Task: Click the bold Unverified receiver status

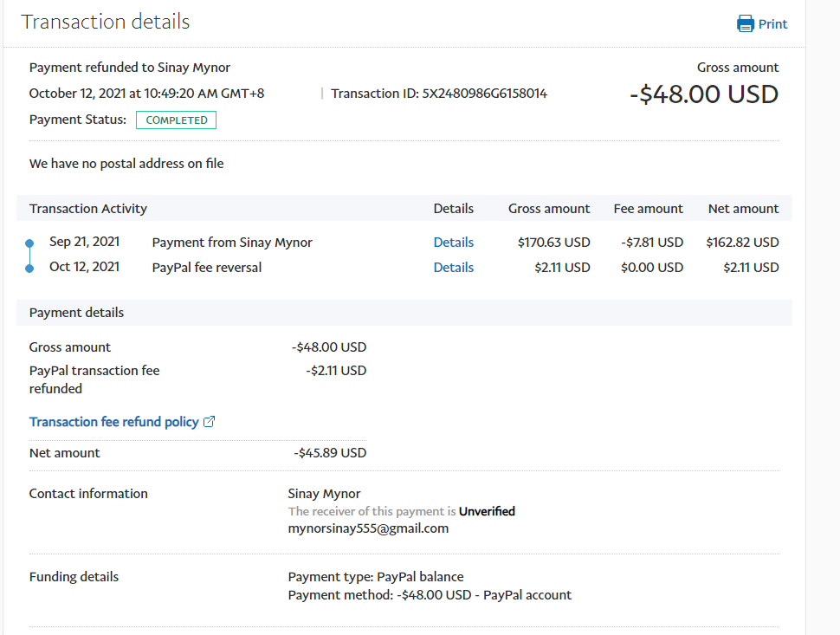Action: 487,512
